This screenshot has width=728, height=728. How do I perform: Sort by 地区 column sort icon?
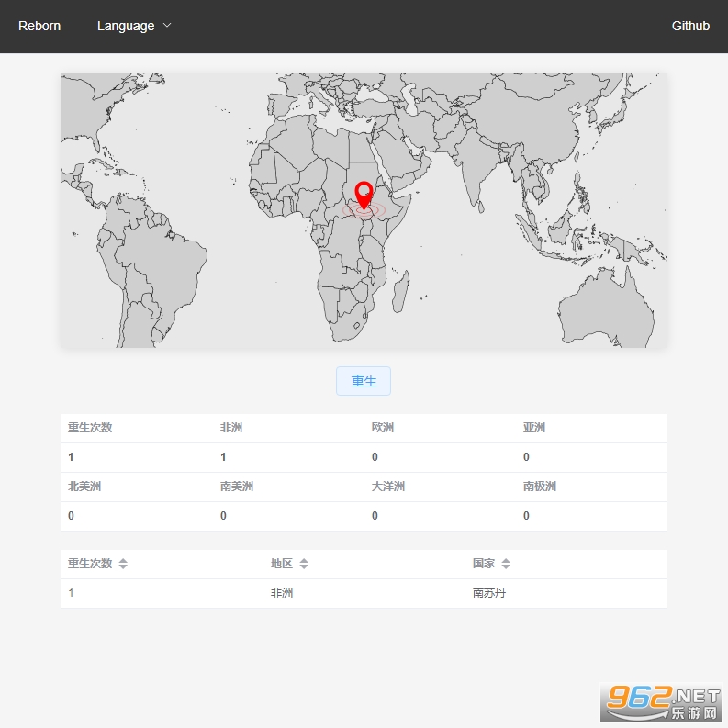[304, 564]
